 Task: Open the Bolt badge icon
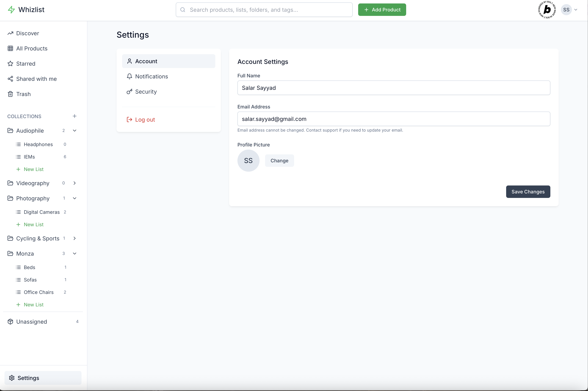pos(547,10)
